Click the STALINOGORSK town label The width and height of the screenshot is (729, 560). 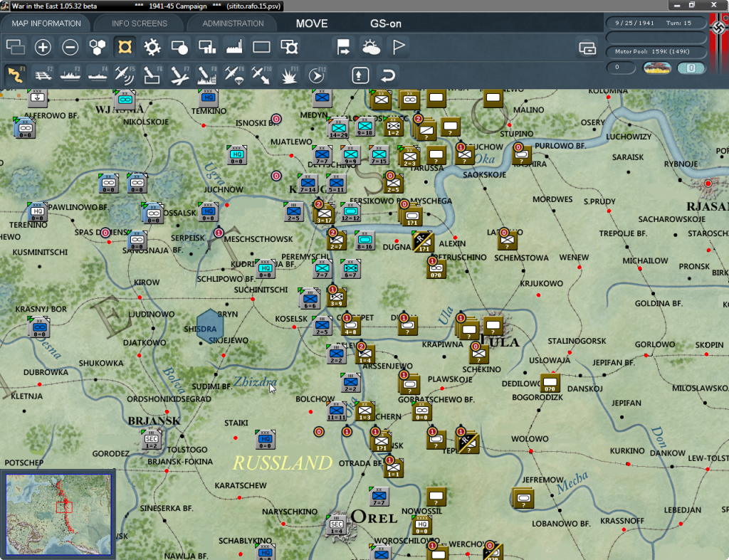tap(577, 341)
